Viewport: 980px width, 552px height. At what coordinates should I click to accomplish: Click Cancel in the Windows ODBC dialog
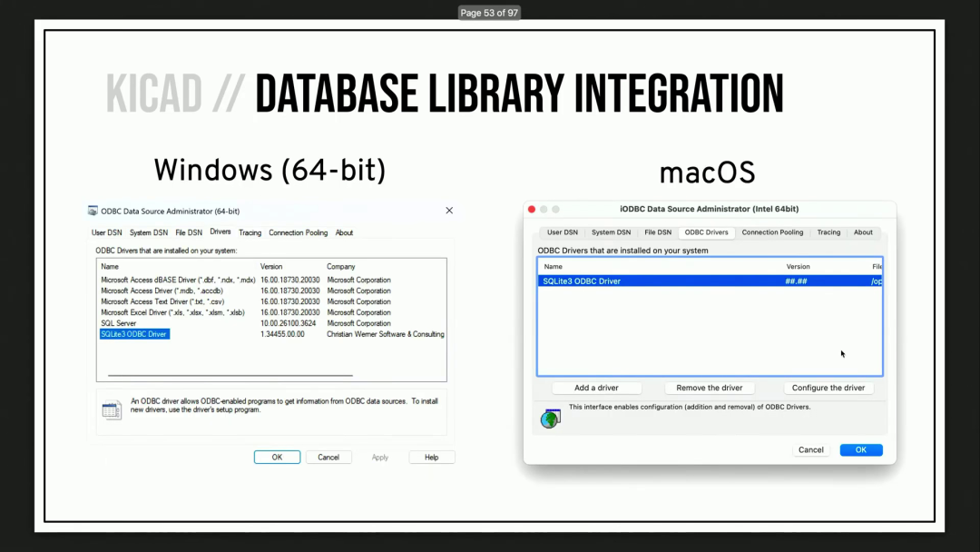point(328,458)
